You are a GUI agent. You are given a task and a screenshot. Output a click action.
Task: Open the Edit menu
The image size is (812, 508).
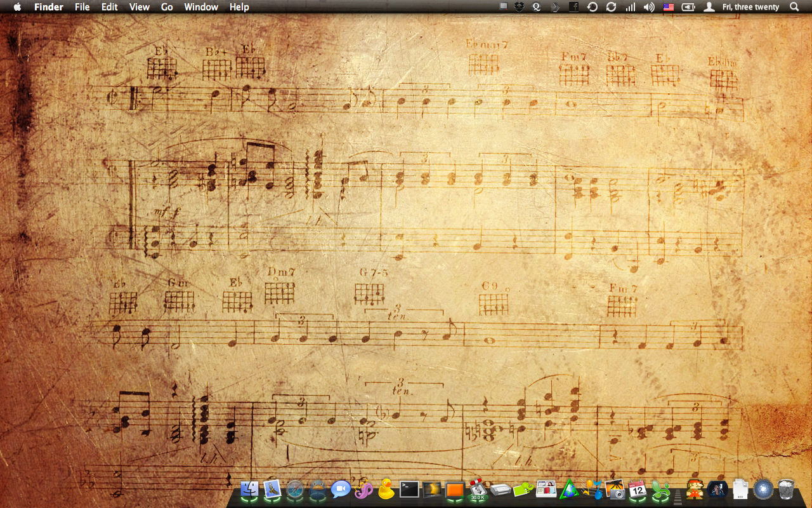coord(110,7)
